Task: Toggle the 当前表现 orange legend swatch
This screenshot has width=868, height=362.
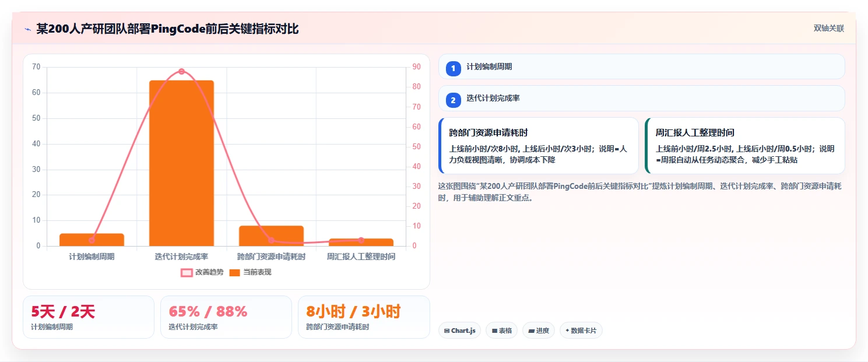Action: pyautogui.click(x=235, y=272)
